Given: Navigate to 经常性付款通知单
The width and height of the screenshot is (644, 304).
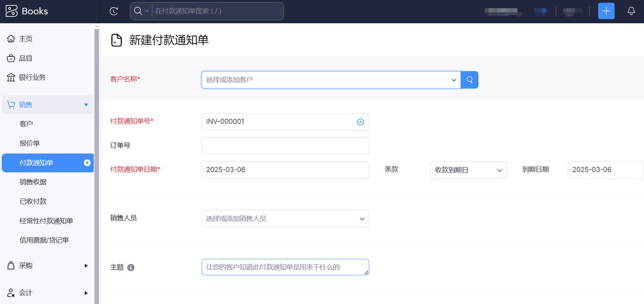Looking at the screenshot, I should 46,221.
